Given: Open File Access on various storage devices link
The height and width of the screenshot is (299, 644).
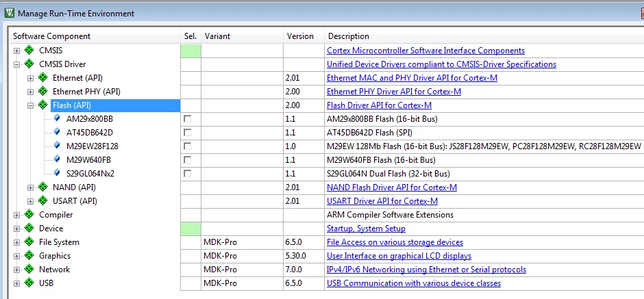Looking at the screenshot, I should point(395,242).
